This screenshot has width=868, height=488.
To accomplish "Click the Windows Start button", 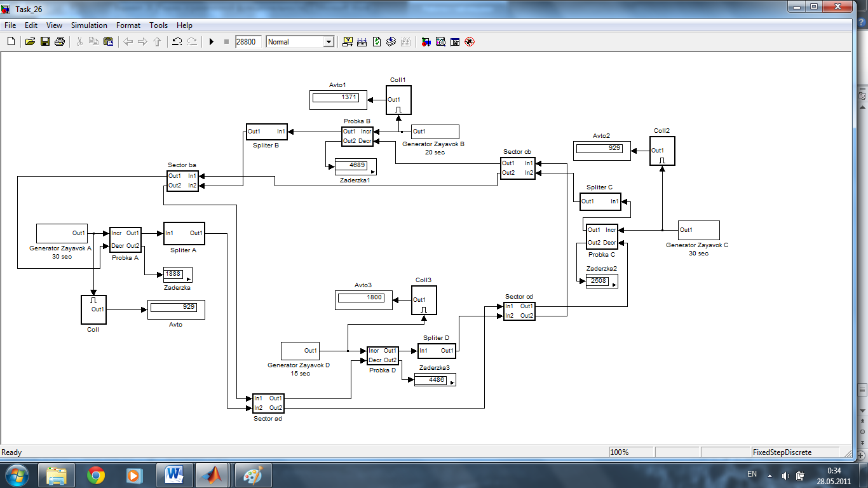I will pos(17,475).
